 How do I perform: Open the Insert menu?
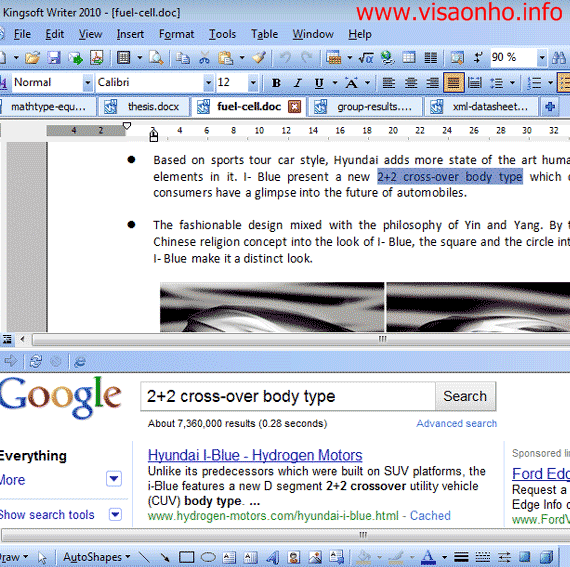[130, 34]
